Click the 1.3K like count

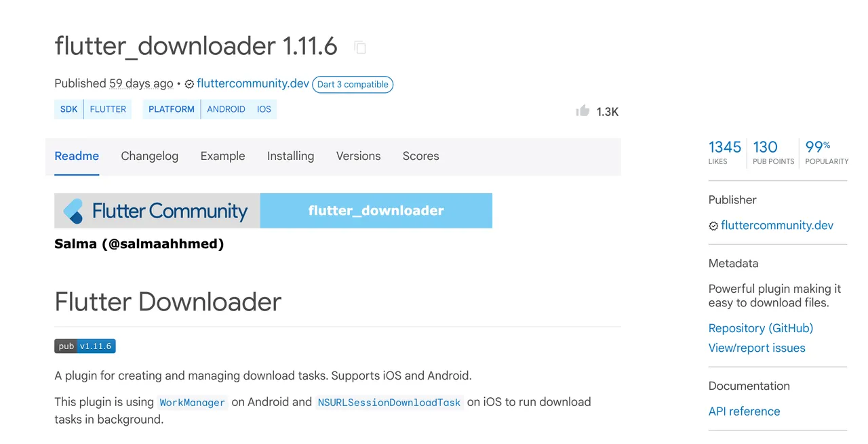(608, 112)
